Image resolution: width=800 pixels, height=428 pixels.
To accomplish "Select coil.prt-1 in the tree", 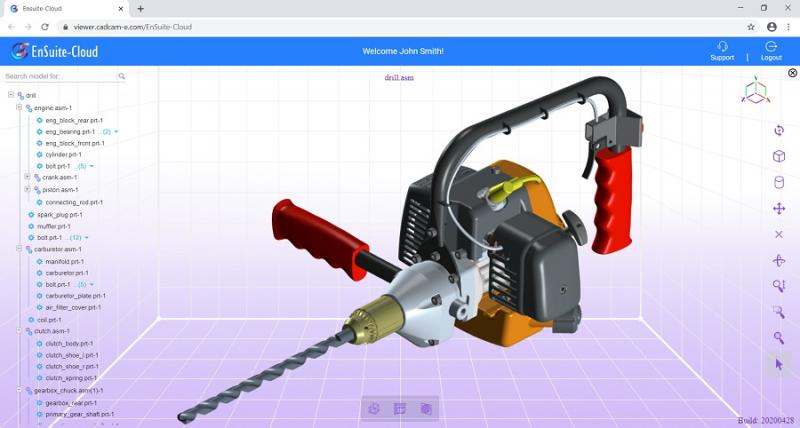I will pyautogui.click(x=49, y=320).
